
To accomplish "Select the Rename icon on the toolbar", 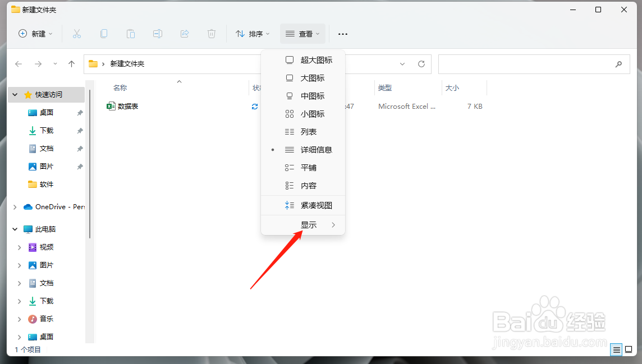I will point(158,34).
